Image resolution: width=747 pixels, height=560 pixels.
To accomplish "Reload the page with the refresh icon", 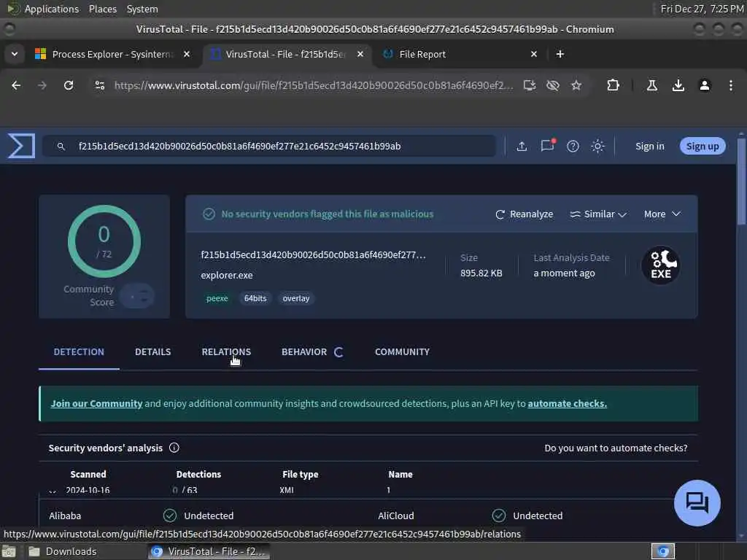I will pos(69,85).
